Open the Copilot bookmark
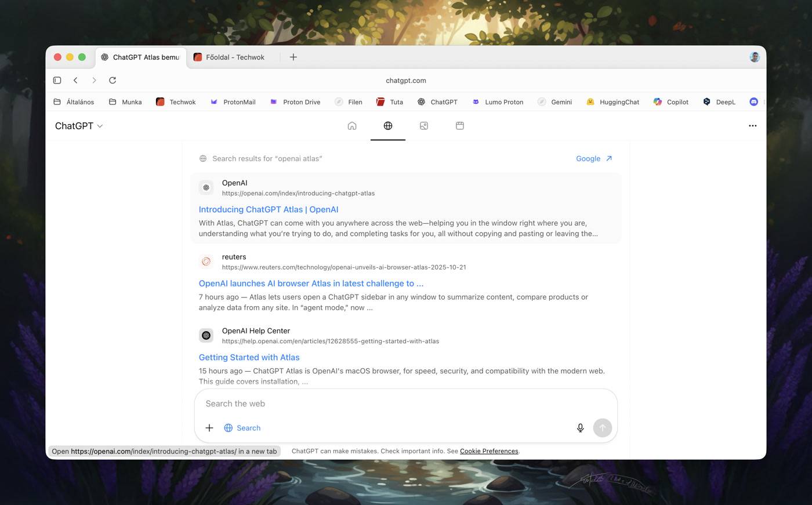 [671, 102]
